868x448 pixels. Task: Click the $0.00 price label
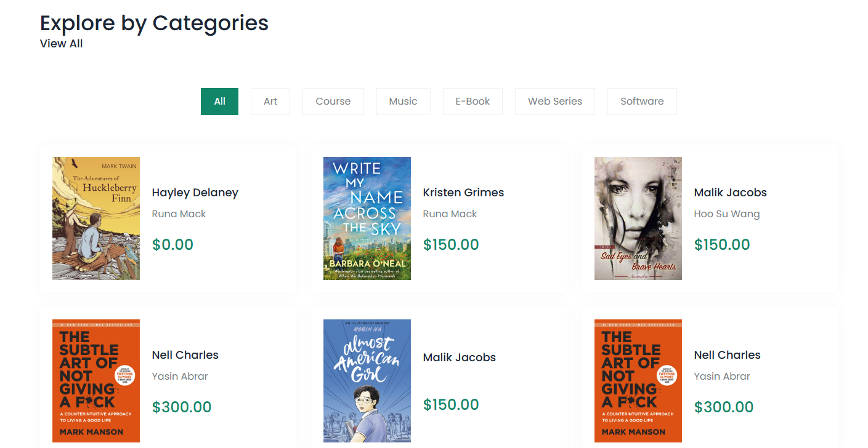pos(172,245)
